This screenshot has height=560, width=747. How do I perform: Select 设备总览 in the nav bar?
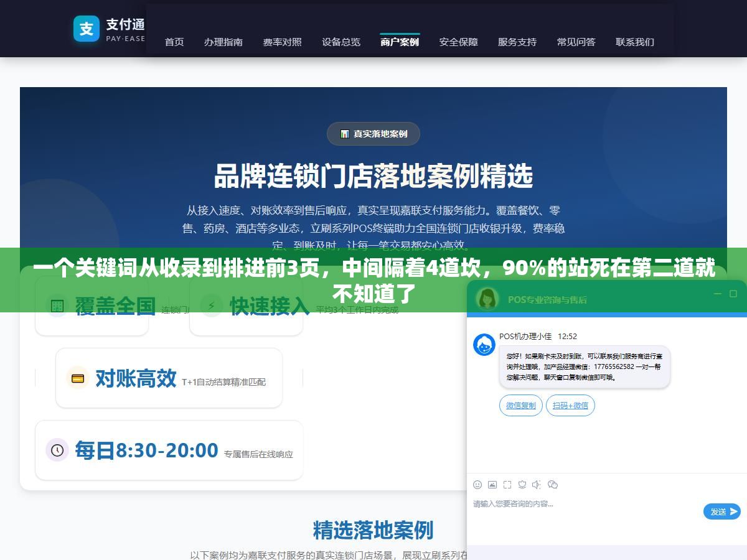[x=341, y=42]
